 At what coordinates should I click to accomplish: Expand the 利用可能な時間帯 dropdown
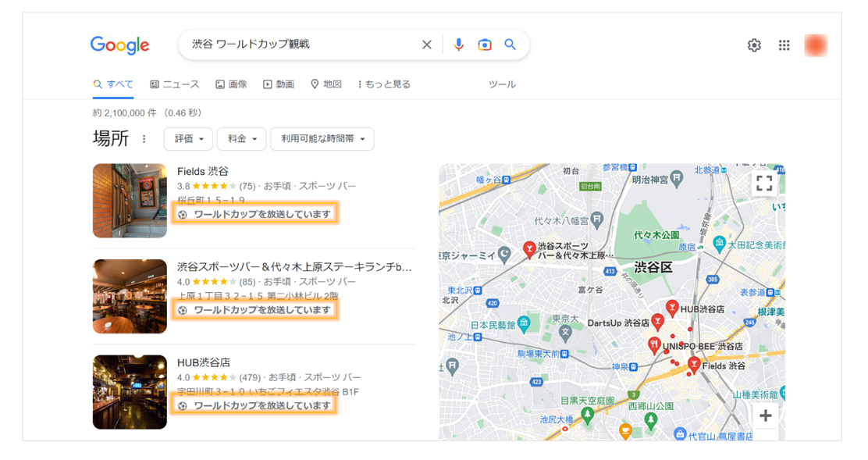click(x=322, y=139)
